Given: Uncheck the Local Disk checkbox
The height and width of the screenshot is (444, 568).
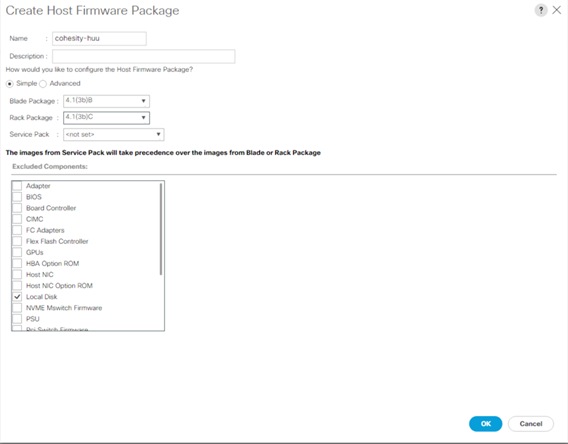Looking at the screenshot, I should point(17,297).
